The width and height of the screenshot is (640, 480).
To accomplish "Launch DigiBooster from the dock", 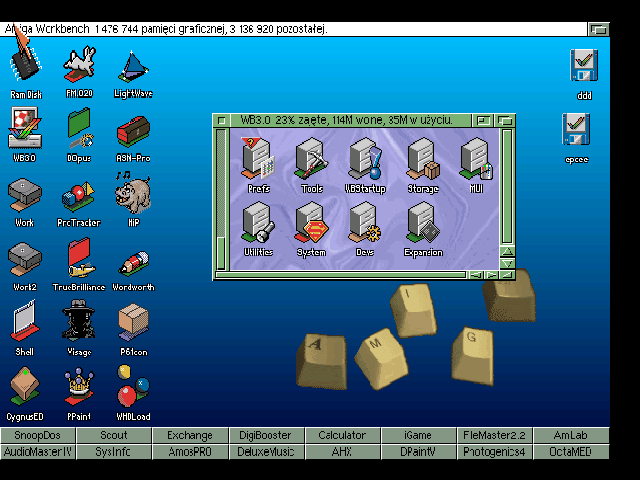I will pos(266,435).
